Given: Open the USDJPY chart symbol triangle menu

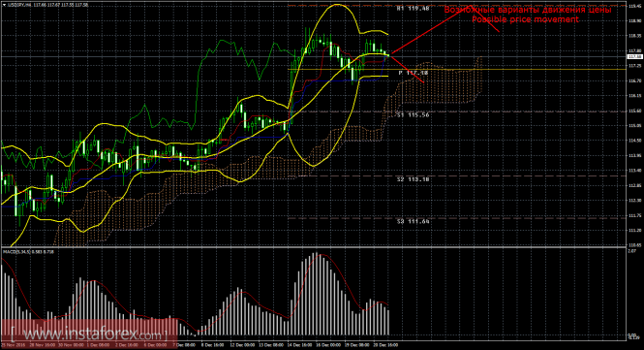Looking at the screenshot, I should point(4,5).
